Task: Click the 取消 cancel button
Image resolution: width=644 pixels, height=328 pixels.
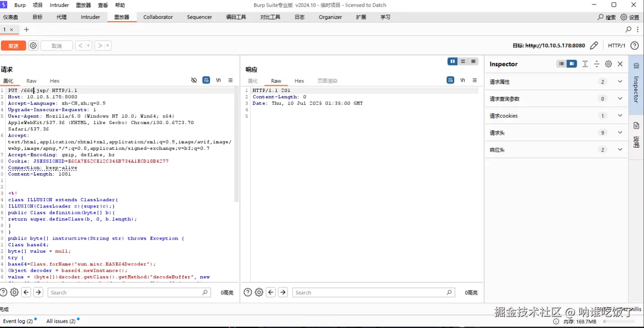Action: (x=56, y=46)
